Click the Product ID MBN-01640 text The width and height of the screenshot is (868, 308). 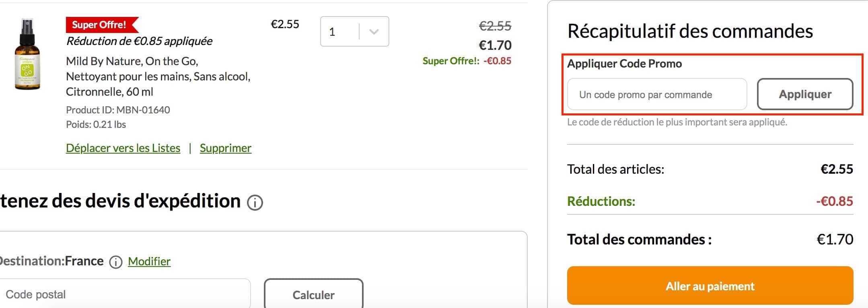click(x=118, y=110)
